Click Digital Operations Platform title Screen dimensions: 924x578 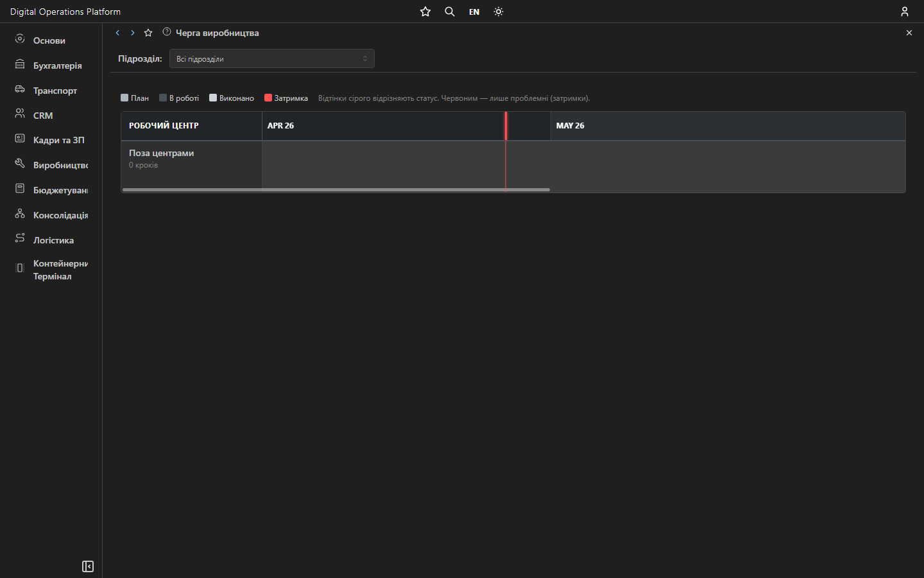[x=65, y=12]
